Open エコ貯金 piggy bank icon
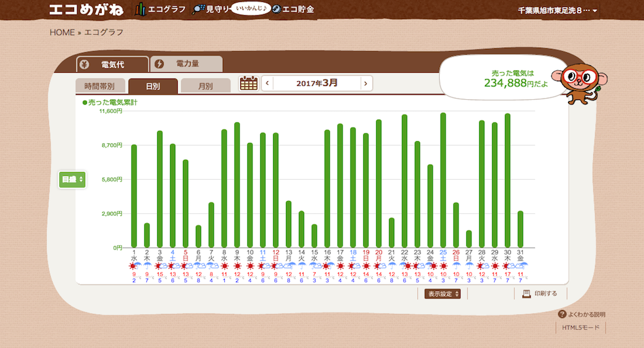Image resolution: width=644 pixels, height=348 pixels. tap(276, 10)
